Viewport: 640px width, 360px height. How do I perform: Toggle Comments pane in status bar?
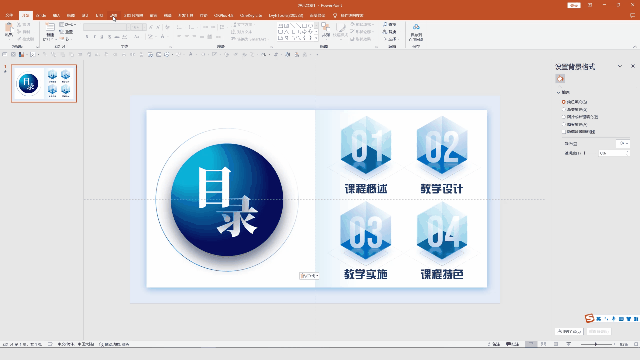coord(512,344)
